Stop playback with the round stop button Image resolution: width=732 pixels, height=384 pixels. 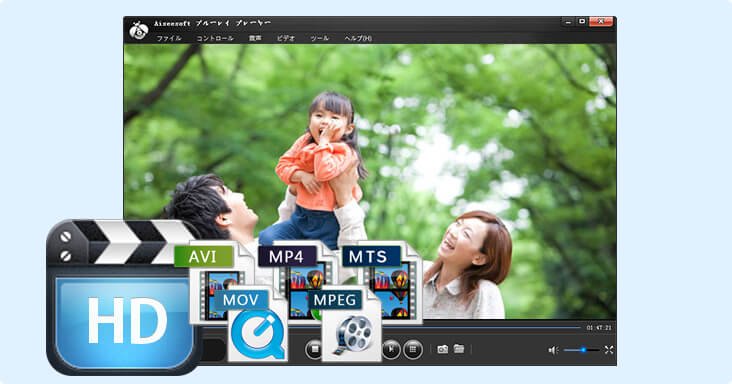(313, 349)
